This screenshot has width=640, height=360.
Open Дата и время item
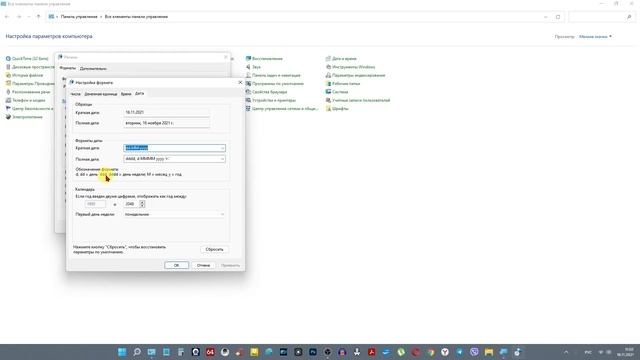(x=341, y=58)
